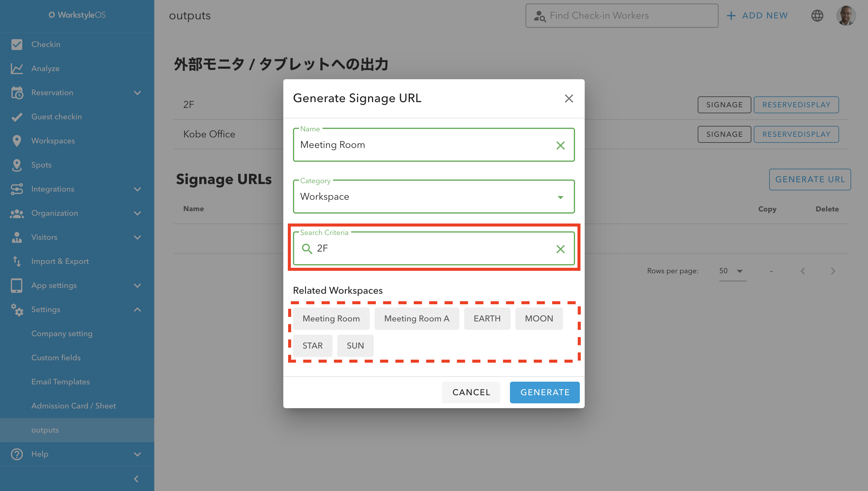Click the WorkstyleOS logo
The width and height of the screenshot is (868, 491).
pos(77,15)
